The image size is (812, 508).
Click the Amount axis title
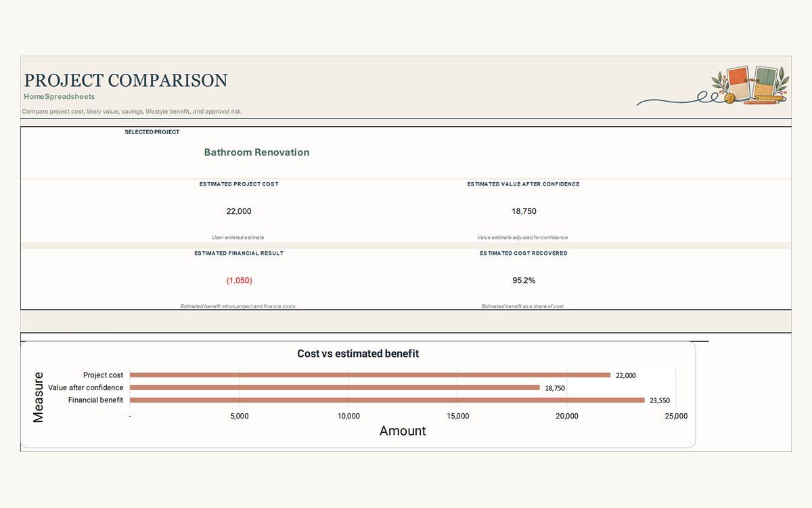[403, 431]
